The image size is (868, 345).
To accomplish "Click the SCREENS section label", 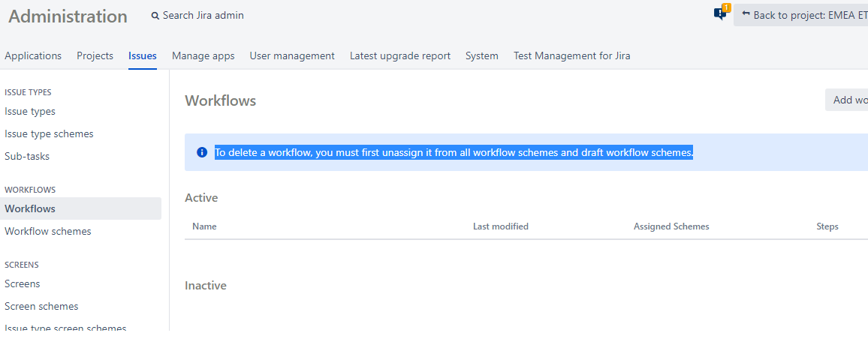I will (x=22, y=265).
